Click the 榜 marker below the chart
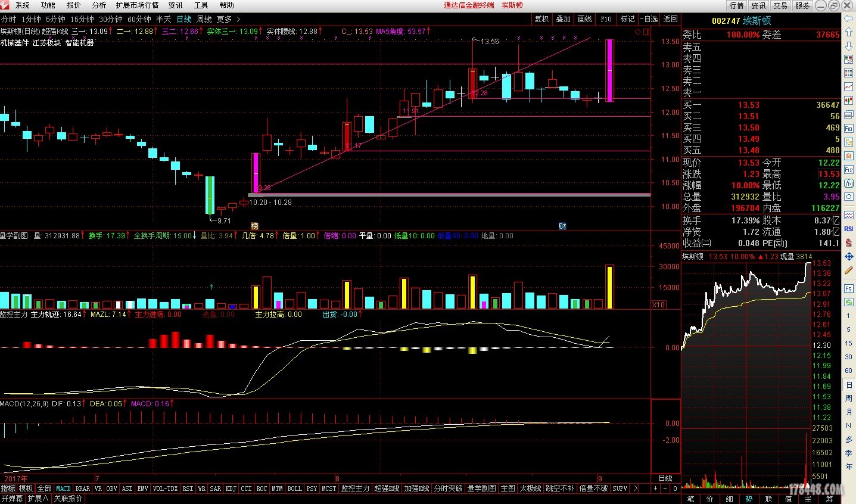The image size is (856, 504). 255,226
